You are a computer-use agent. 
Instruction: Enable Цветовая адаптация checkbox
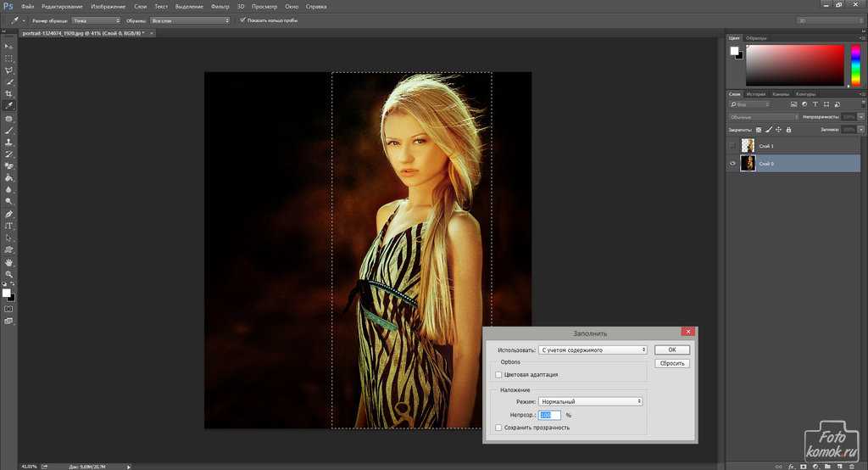(498, 375)
